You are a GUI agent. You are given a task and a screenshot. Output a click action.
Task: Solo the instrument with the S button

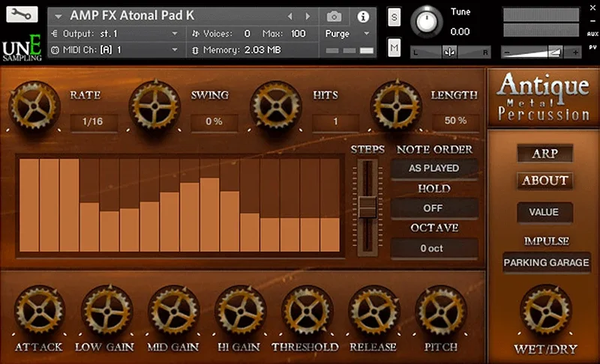pyautogui.click(x=394, y=17)
